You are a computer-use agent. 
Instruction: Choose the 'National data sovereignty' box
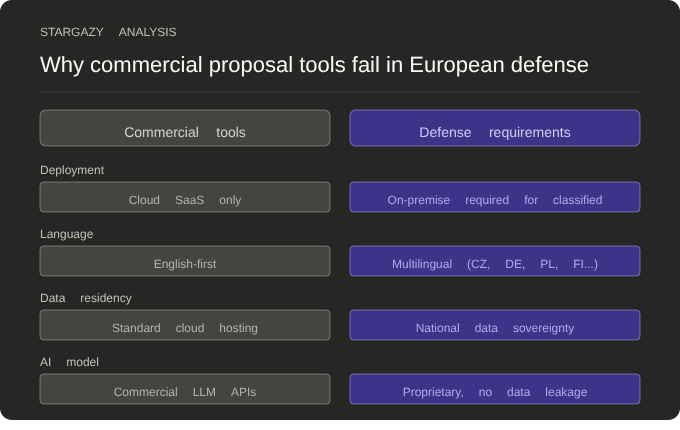tap(495, 326)
